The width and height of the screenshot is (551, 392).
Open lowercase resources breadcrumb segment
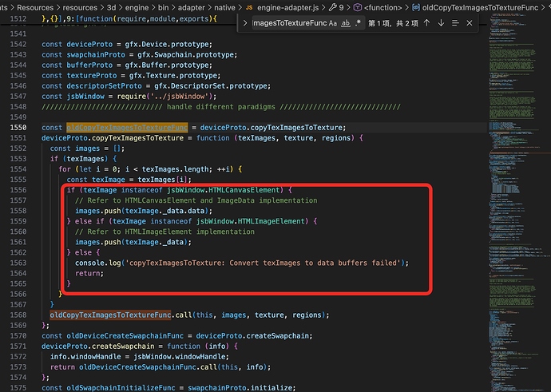click(x=80, y=7)
